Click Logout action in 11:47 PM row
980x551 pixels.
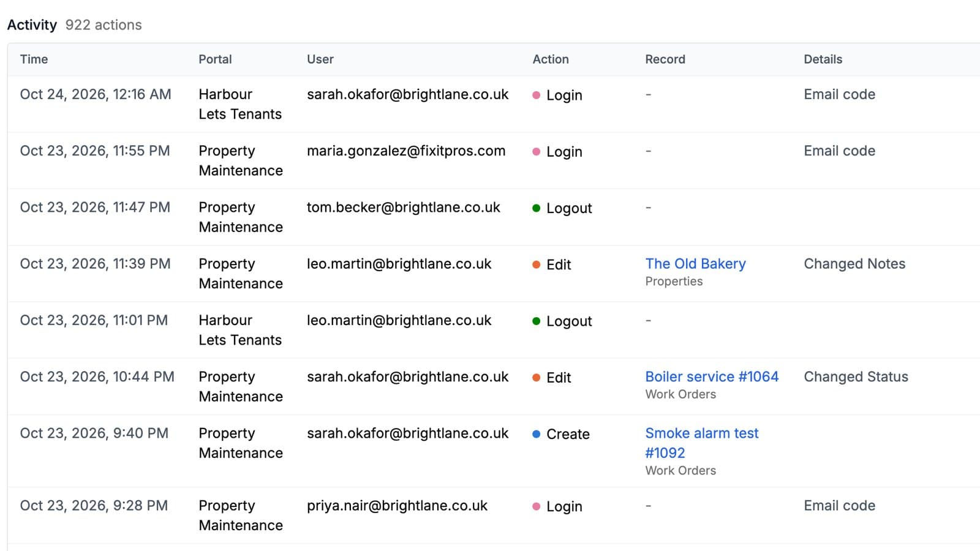562,208
